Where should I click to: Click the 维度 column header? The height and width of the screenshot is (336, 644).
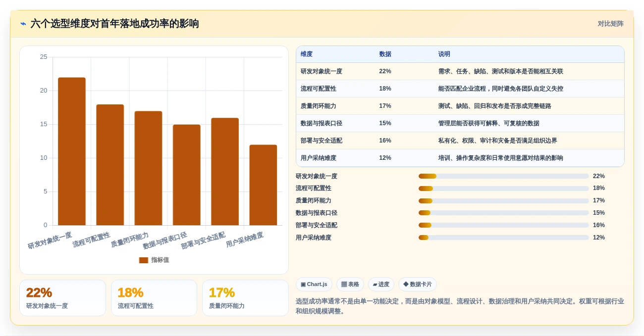pyautogui.click(x=307, y=54)
